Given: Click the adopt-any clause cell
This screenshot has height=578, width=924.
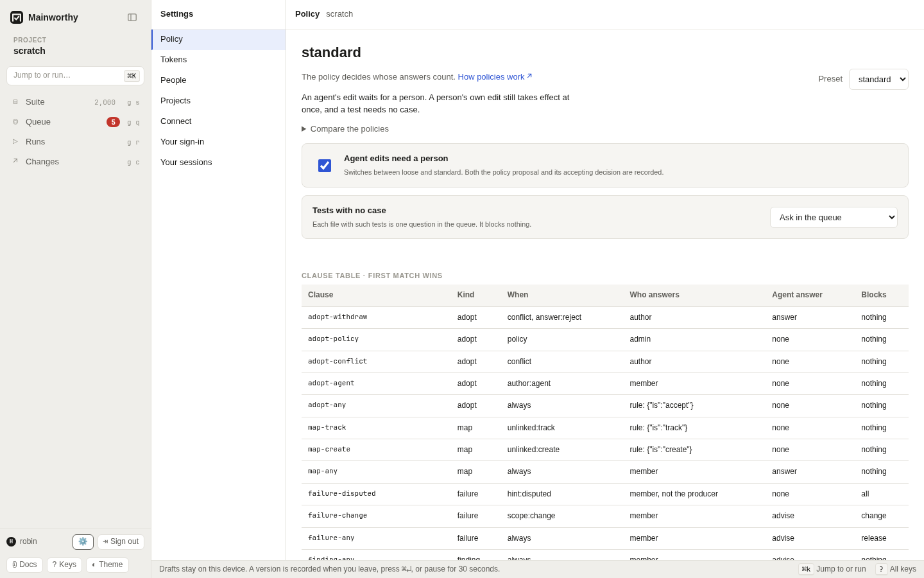Looking at the screenshot, I should coord(376,405).
